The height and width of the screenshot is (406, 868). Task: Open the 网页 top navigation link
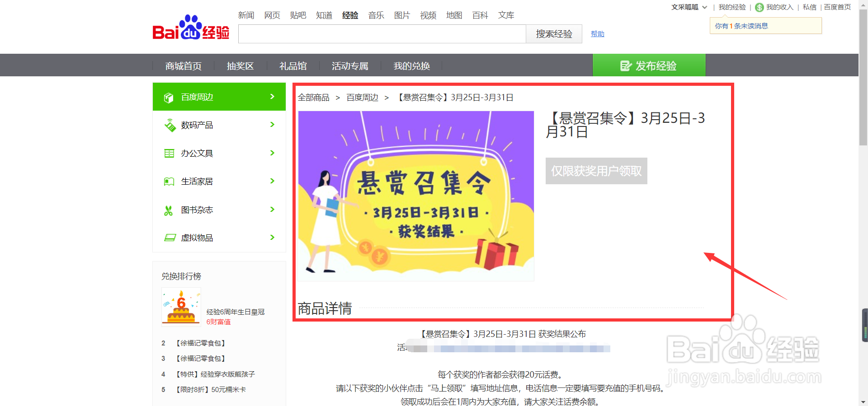[272, 15]
